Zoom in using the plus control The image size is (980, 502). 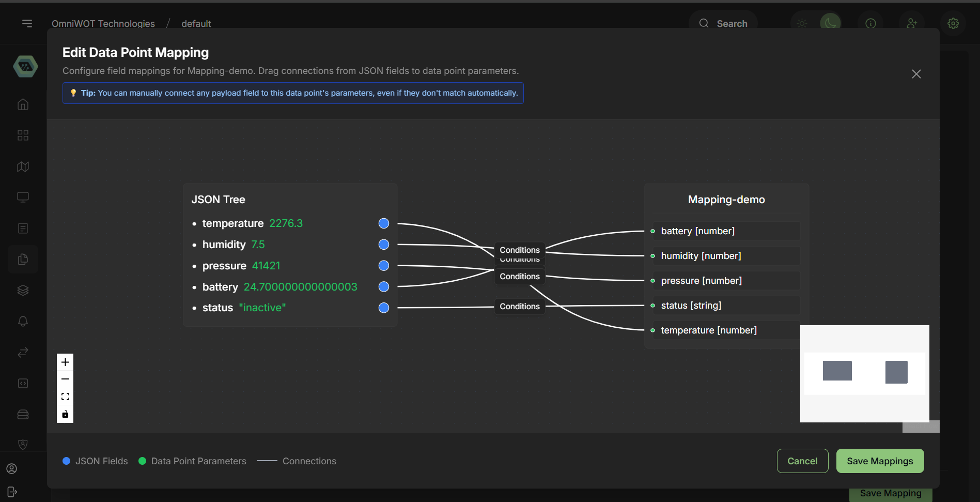pos(65,362)
